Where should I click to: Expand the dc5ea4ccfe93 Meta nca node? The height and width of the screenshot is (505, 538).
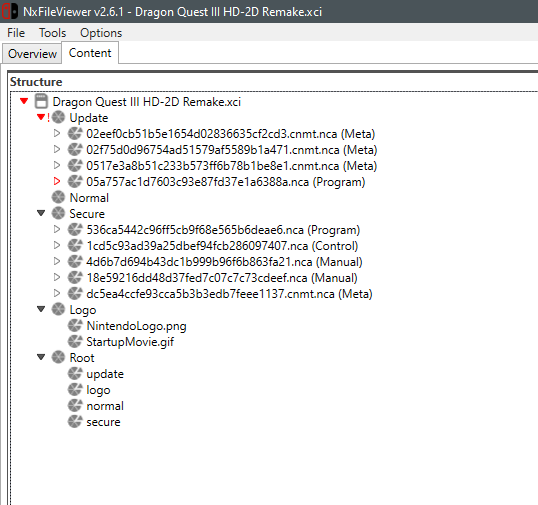(x=57, y=293)
